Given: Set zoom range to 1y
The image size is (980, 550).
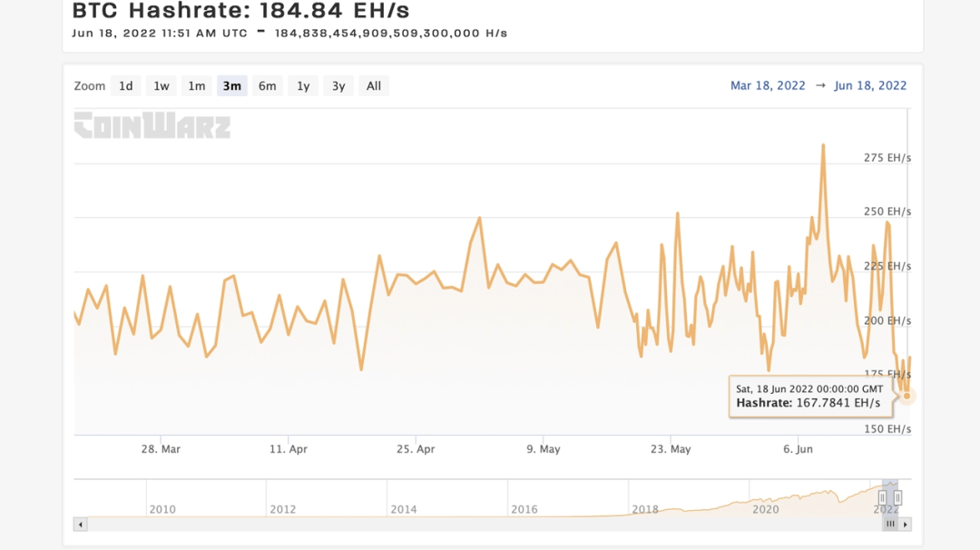Looking at the screenshot, I should click(303, 86).
